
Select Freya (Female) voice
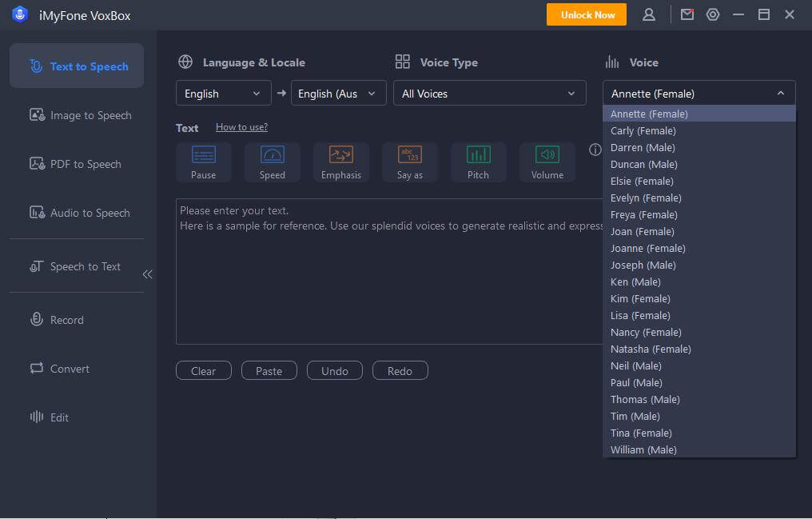pyautogui.click(x=699, y=214)
